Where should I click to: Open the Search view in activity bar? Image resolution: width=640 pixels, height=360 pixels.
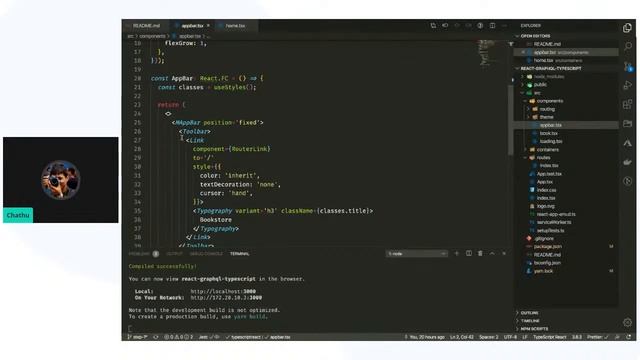628,46
